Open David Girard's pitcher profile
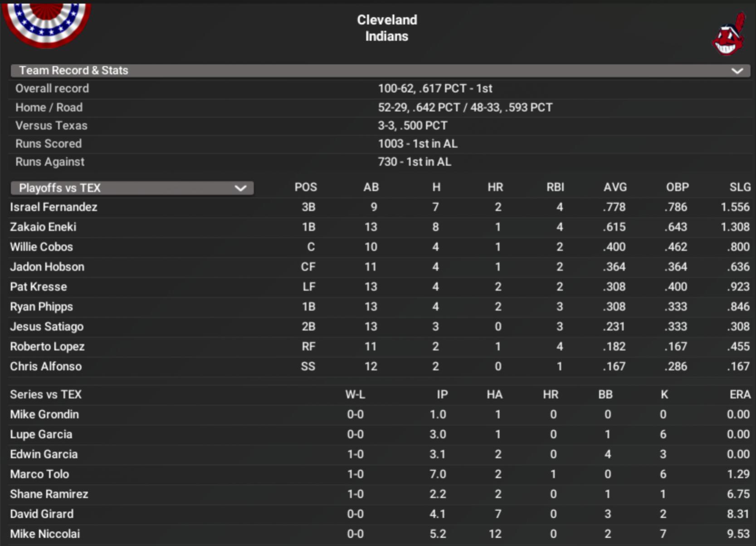 pyautogui.click(x=42, y=514)
